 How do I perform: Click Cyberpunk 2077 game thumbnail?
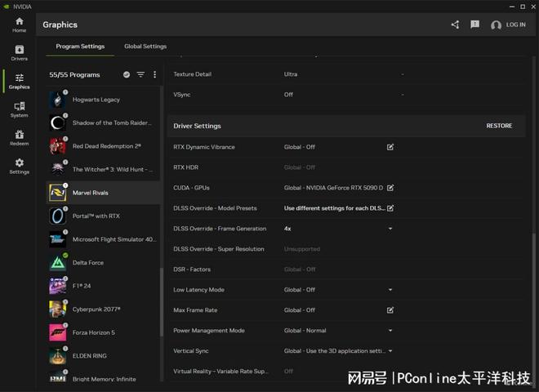(58, 310)
